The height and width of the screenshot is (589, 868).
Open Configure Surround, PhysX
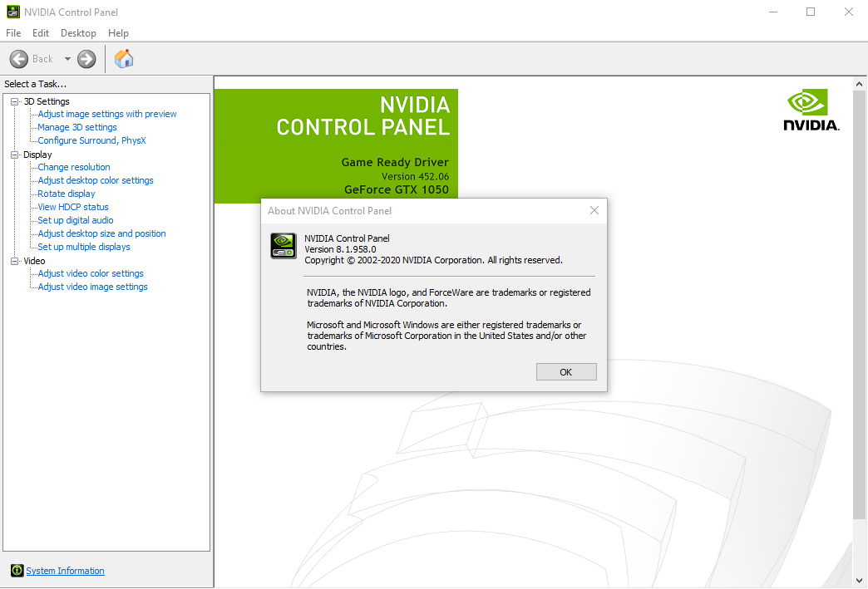pos(92,140)
